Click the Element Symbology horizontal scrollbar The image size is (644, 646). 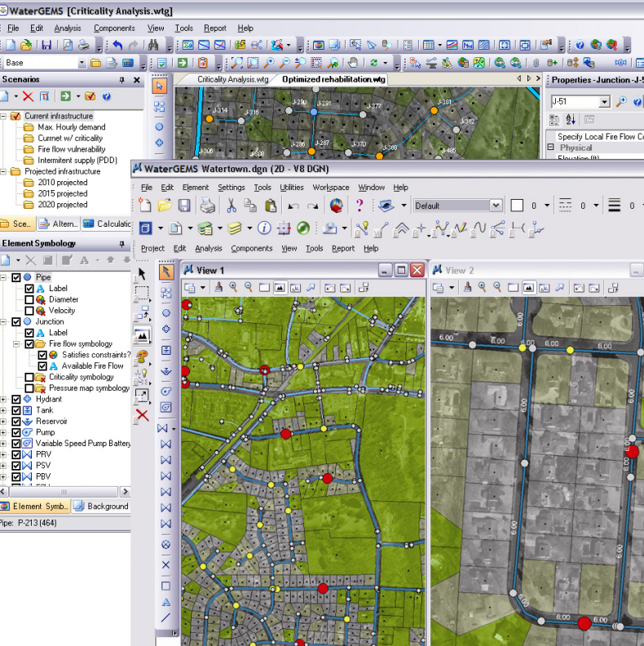pyautogui.click(x=64, y=492)
